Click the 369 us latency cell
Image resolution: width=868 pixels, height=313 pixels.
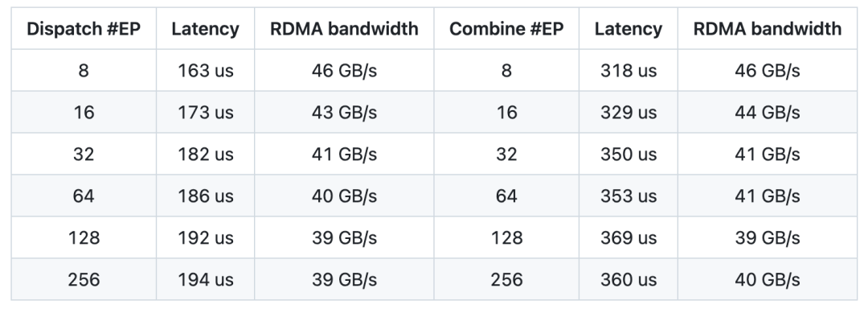tap(628, 237)
